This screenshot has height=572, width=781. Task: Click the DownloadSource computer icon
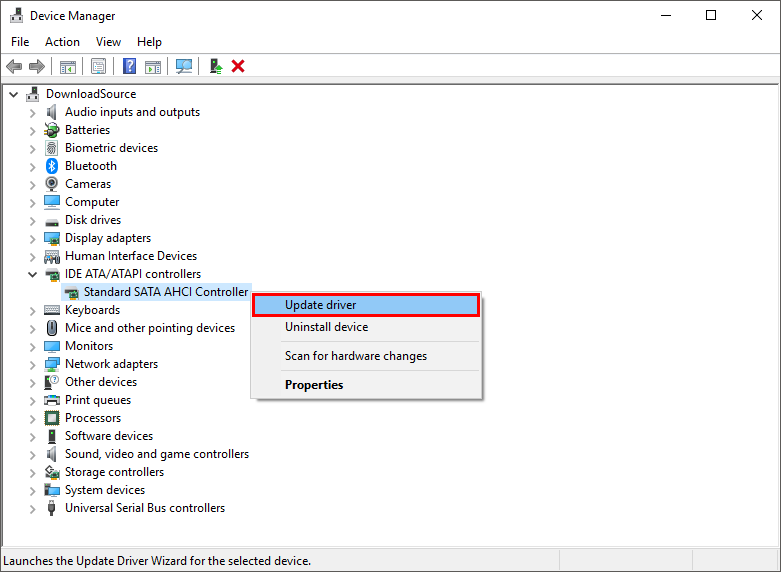(33, 94)
